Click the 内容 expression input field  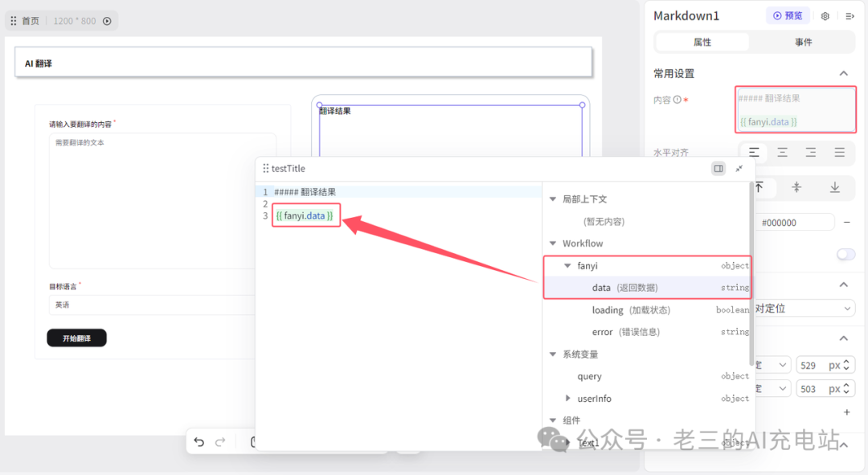click(796, 109)
